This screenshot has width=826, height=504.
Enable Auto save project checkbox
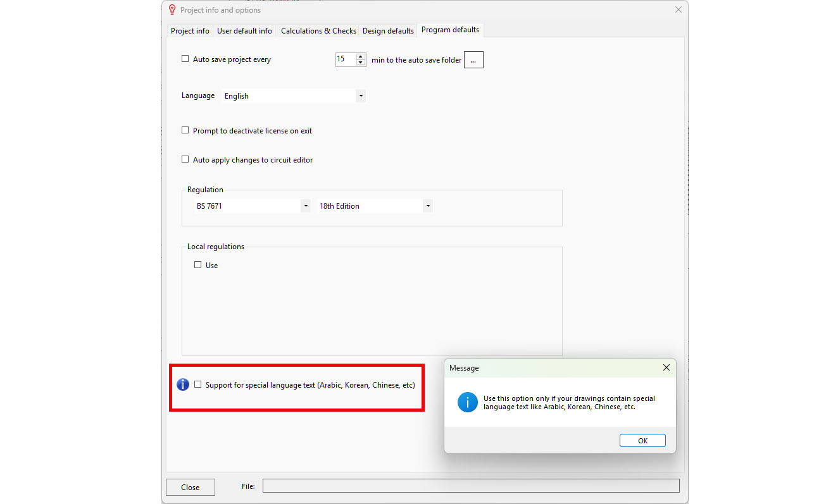pos(185,59)
